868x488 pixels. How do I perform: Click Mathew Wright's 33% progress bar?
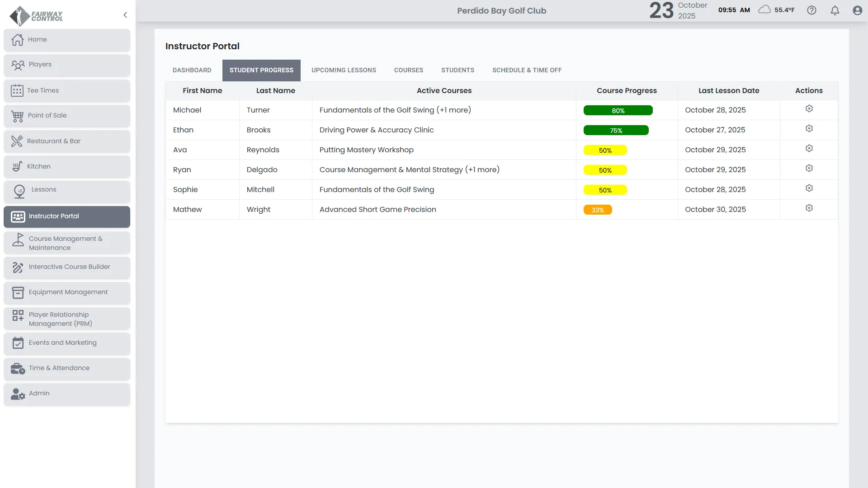597,210
